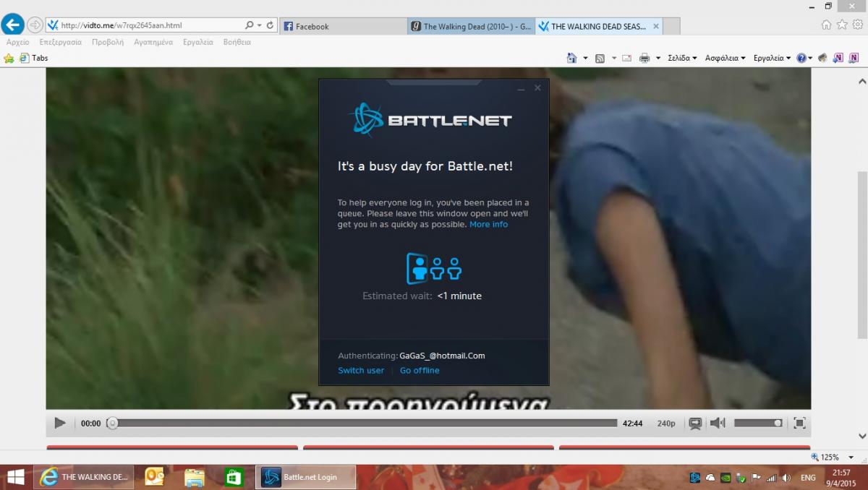Toggle video fullscreen mode
The height and width of the screenshot is (490, 868).
(x=799, y=424)
